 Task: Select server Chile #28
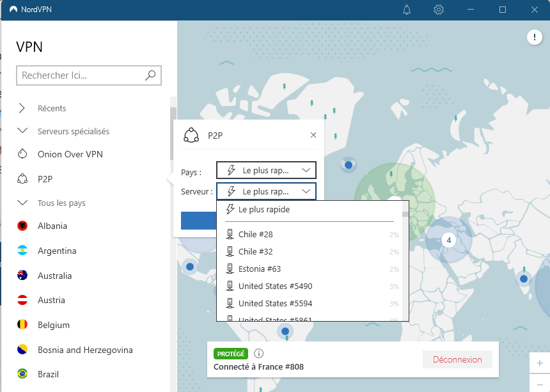pyautogui.click(x=310, y=234)
